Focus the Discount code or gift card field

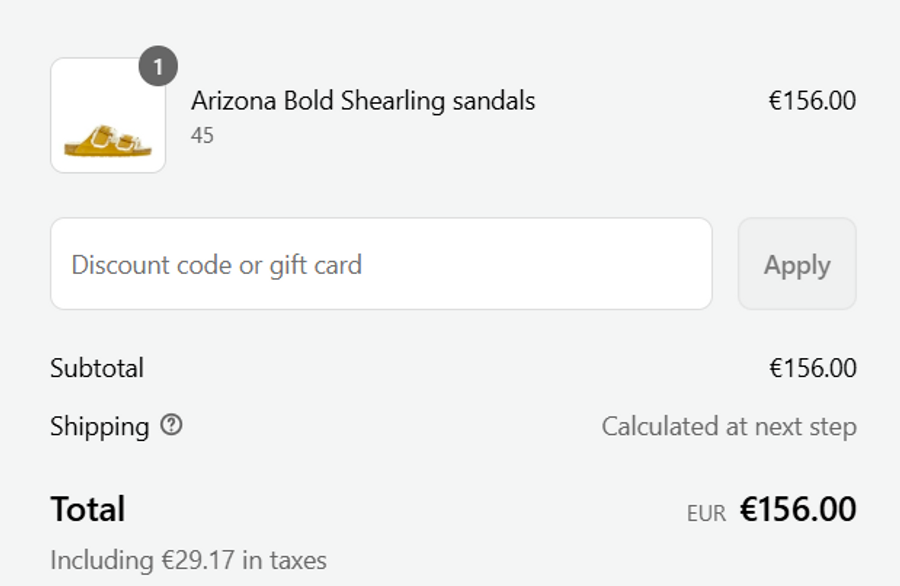click(x=381, y=264)
